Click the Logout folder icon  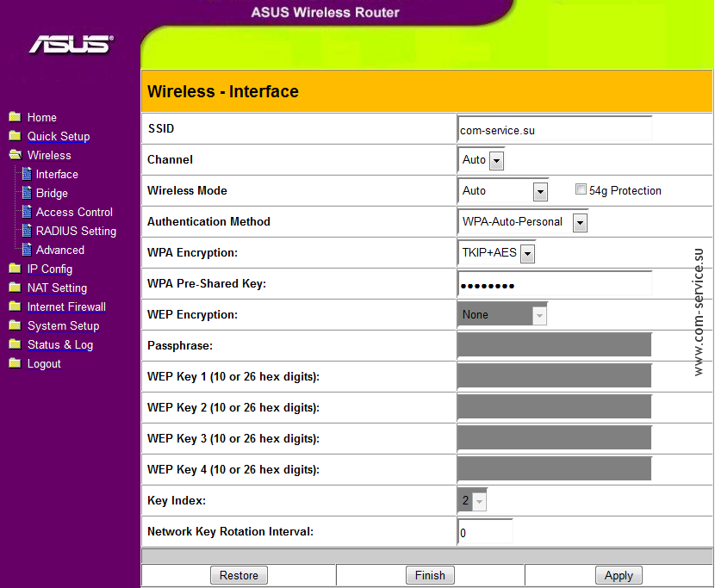click(x=15, y=363)
